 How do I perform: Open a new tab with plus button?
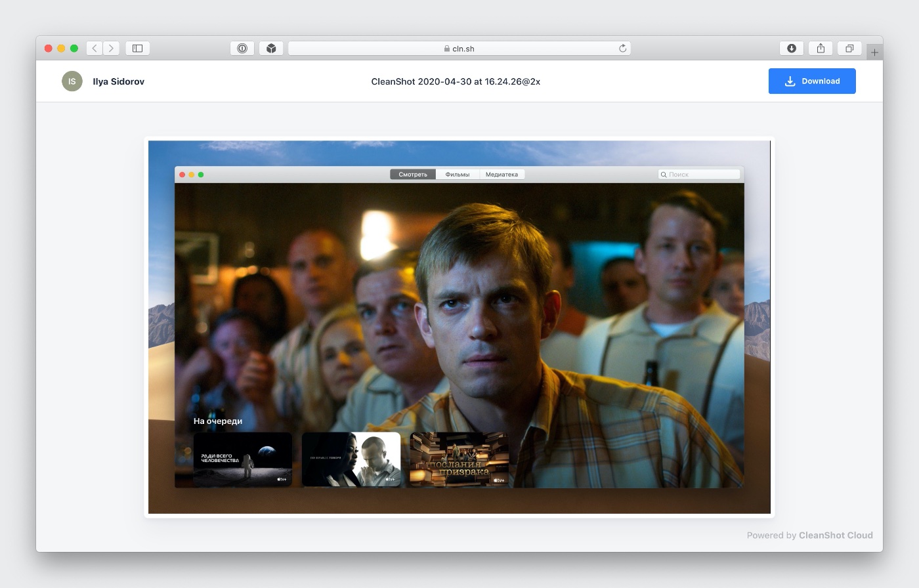point(874,52)
